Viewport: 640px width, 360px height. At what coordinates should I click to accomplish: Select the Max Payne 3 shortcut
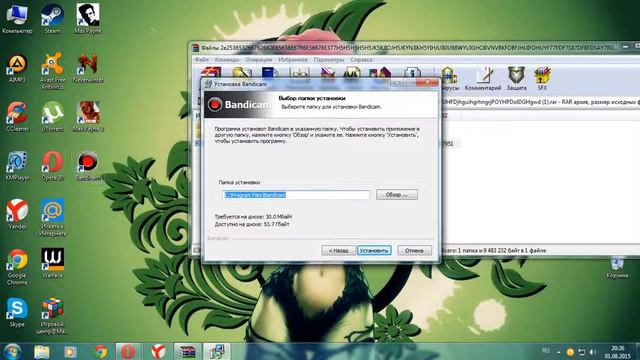pos(88,117)
